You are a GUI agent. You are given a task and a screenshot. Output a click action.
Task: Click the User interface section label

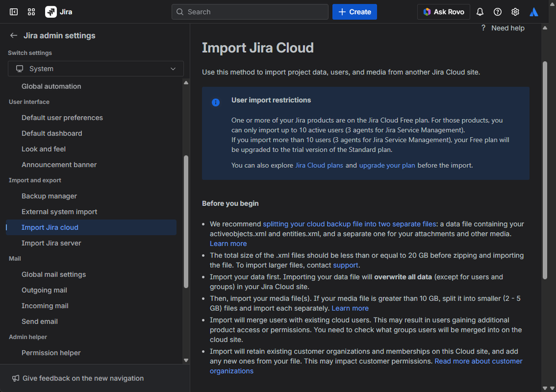point(29,102)
